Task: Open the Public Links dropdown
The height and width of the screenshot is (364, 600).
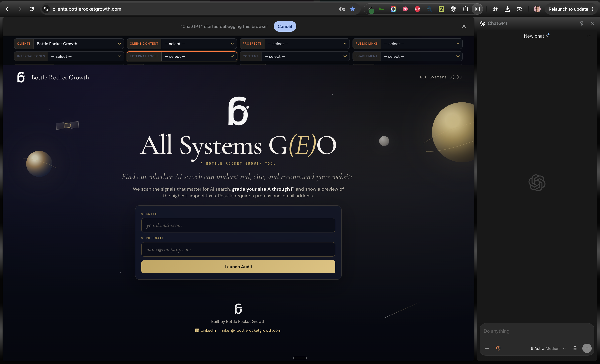Action: 407,44
